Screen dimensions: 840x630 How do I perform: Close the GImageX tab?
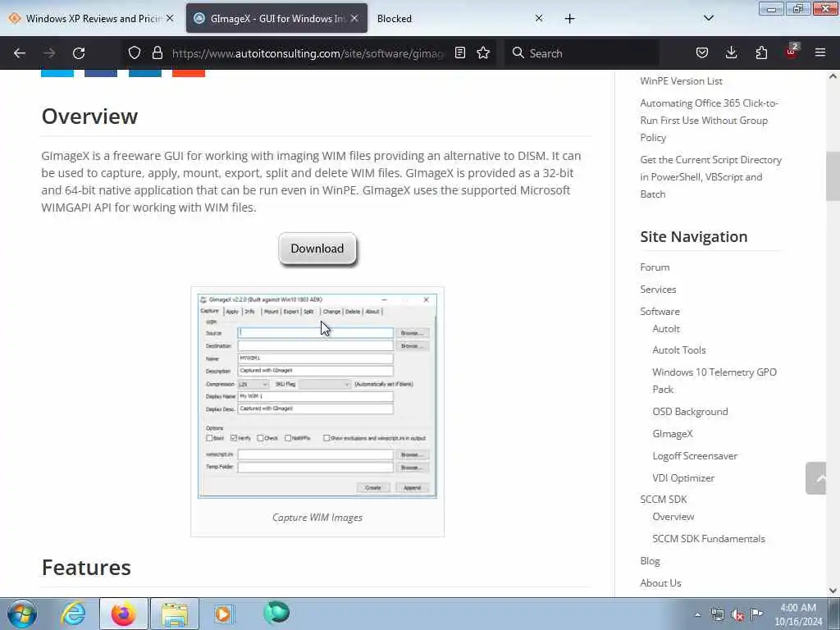pyautogui.click(x=354, y=18)
